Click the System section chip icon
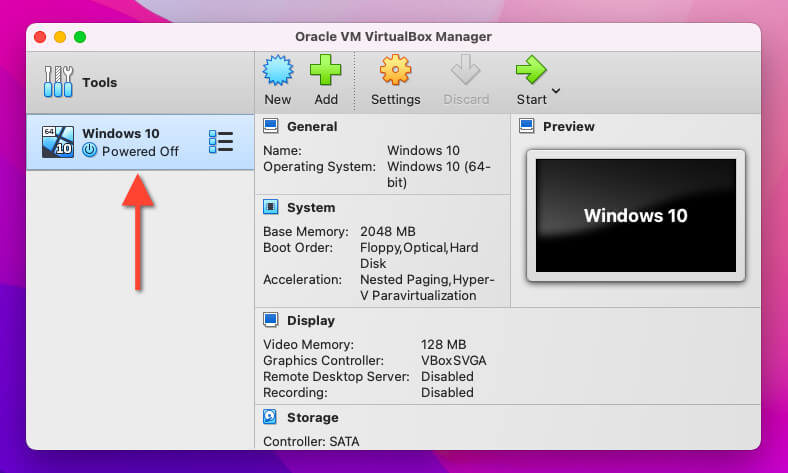Viewport: 788px width, 473px height. coord(271,207)
